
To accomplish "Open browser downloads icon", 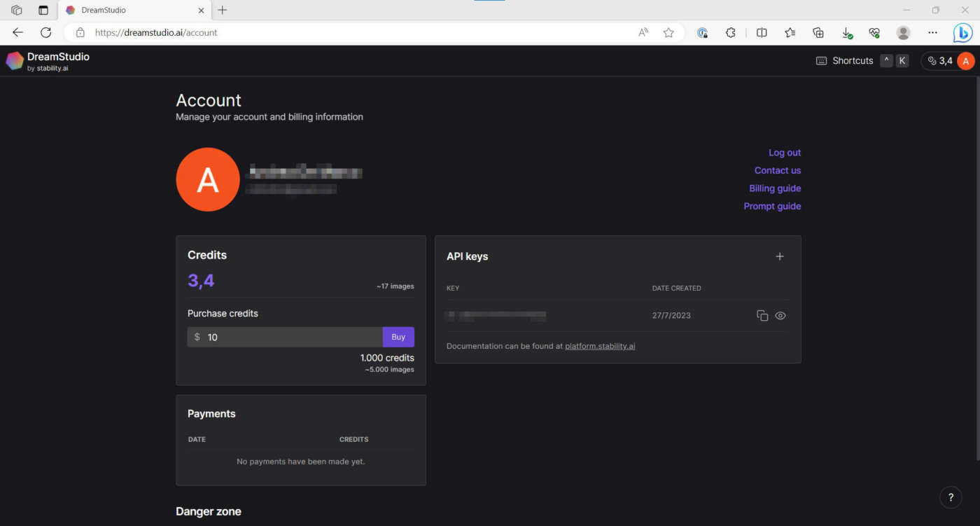I will click(846, 32).
